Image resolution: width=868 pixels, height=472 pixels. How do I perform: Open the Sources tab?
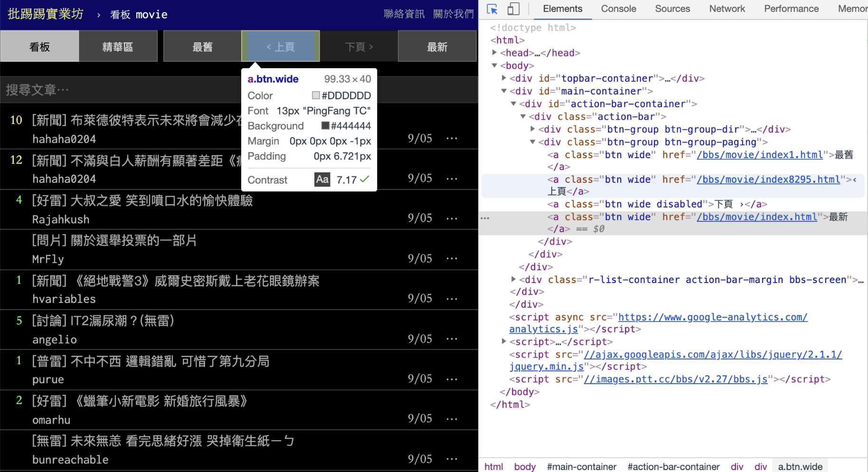[x=672, y=9]
